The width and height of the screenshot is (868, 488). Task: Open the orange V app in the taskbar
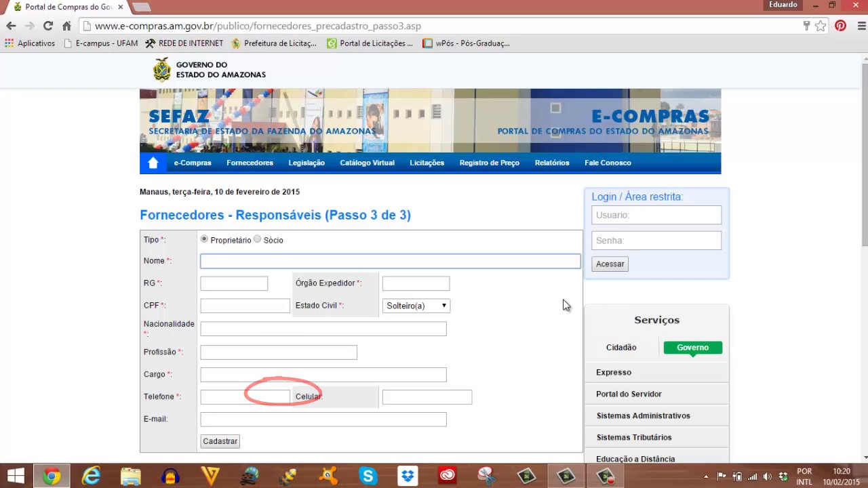(x=210, y=476)
